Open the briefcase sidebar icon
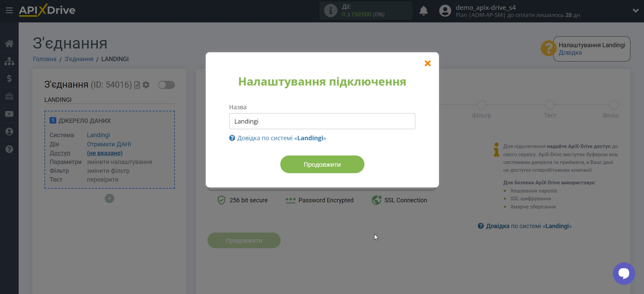Image resolution: width=644 pixels, height=294 pixels. pos(9,96)
